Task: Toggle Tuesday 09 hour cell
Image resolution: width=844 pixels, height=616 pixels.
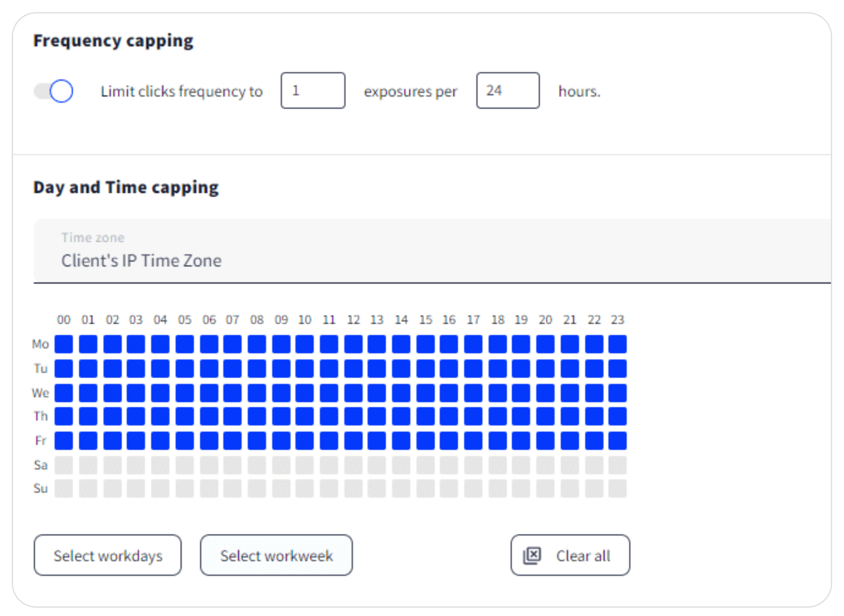Action: tap(281, 368)
